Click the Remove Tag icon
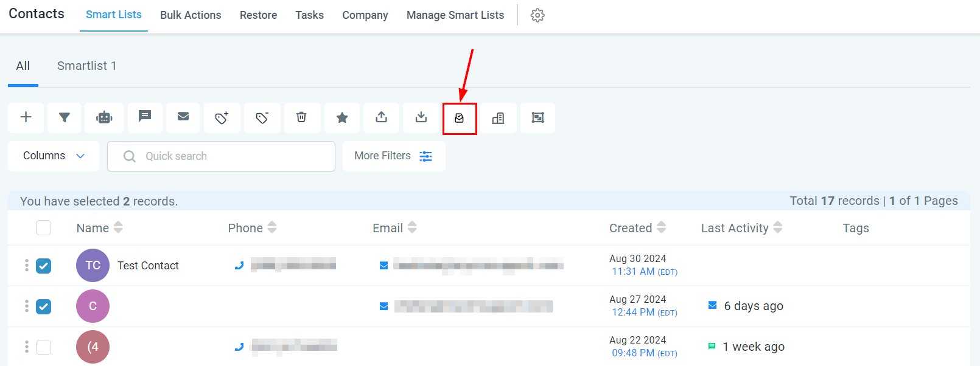 click(x=262, y=117)
